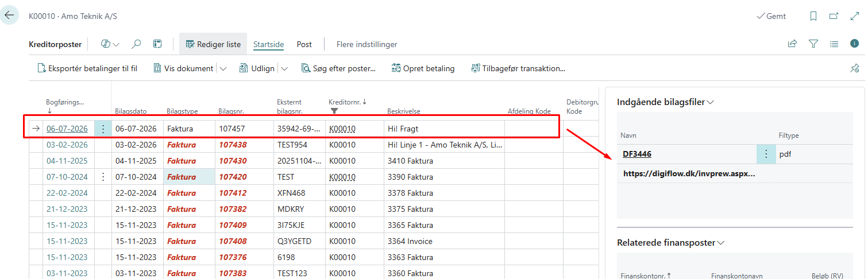
Task: Click Rediger liste button
Action: click(213, 44)
